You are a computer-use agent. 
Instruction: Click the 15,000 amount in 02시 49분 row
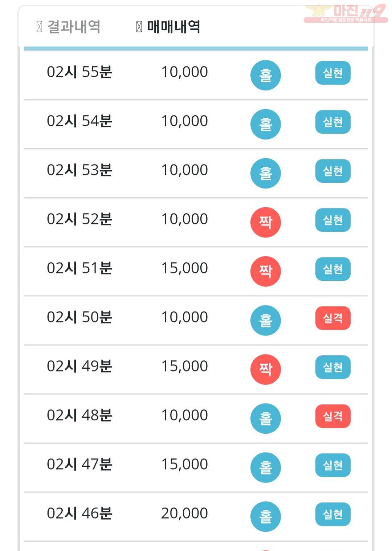click(x=184, y=366)
